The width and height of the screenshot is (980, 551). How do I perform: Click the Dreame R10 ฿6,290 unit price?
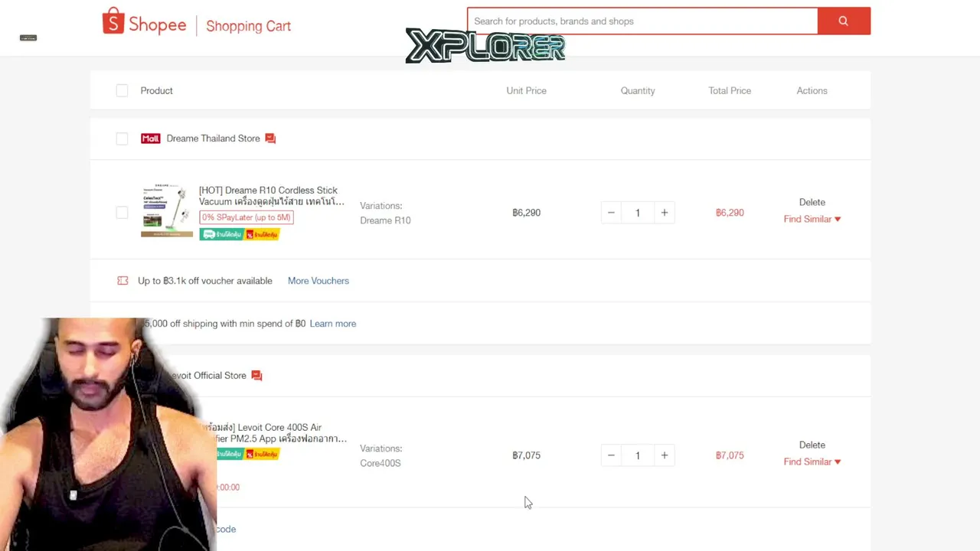coord(527,213)
